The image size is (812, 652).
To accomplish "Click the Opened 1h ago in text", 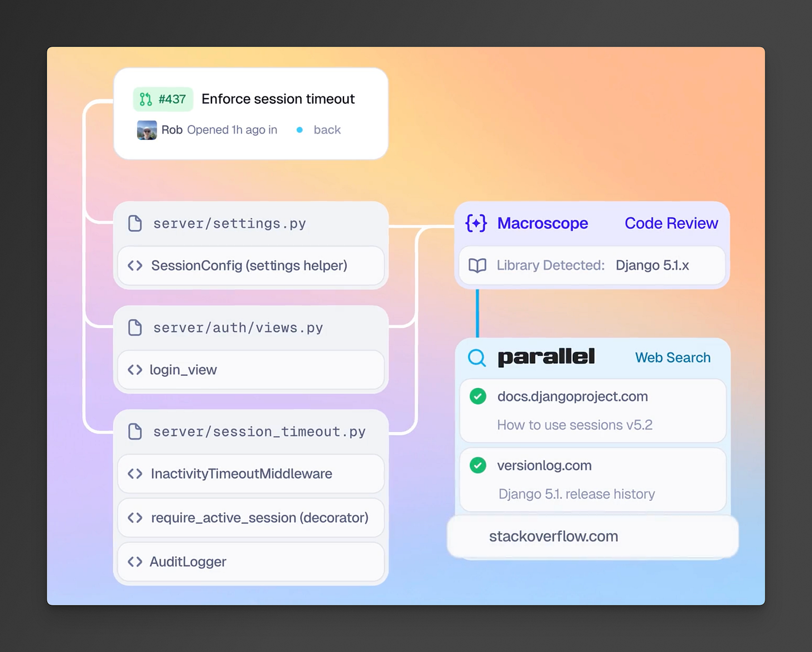I will (x=232, y=130).
